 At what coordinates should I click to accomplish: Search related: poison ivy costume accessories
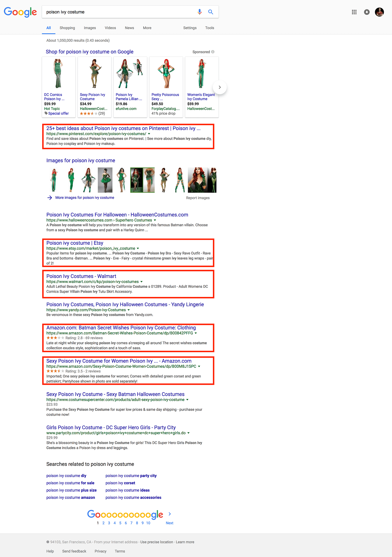133,498
